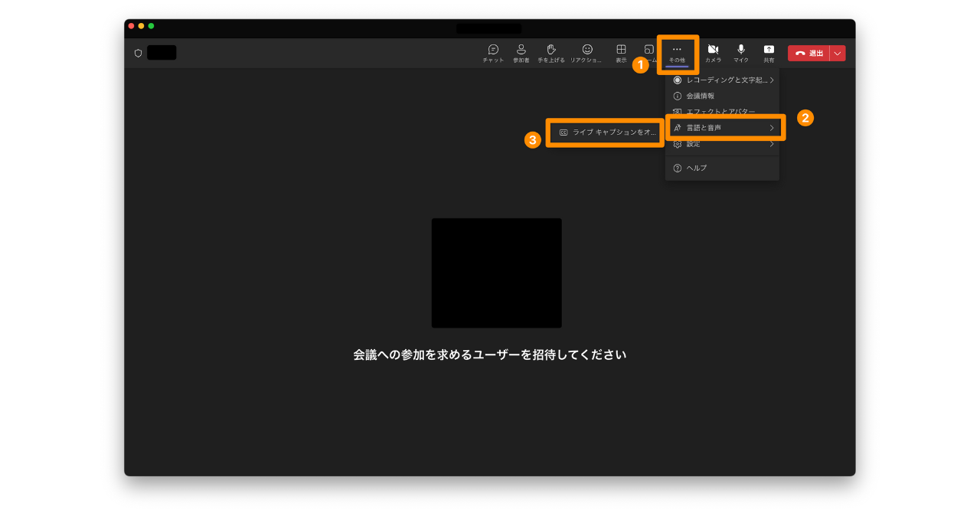This screenshot has width=980, height=513.
Task: Open the チャット (Chat) panel
Action: click(x=493, y=53)
